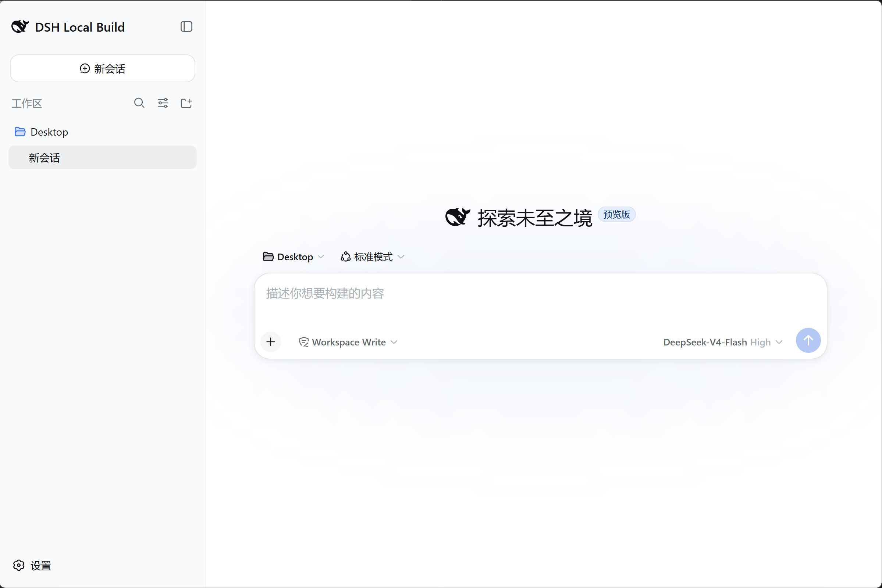882x588 pixels.
Task: Click the 探索未至之境 heading
Action: (535, 218)
